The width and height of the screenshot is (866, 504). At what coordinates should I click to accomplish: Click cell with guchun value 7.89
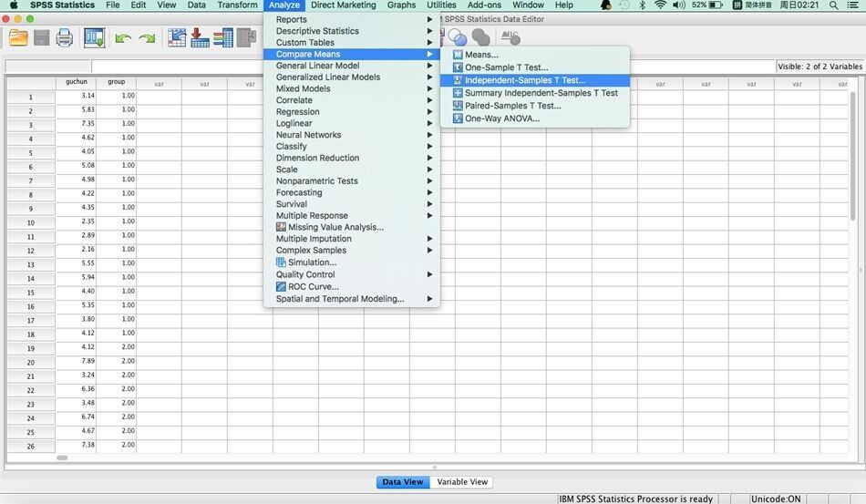pyautogui.click(x=77, y=361)
